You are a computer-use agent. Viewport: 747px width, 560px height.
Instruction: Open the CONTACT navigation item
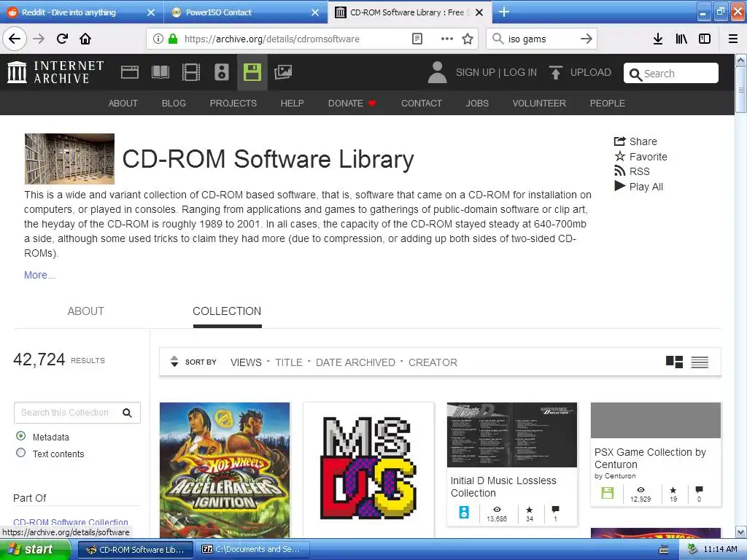(421, 104)
